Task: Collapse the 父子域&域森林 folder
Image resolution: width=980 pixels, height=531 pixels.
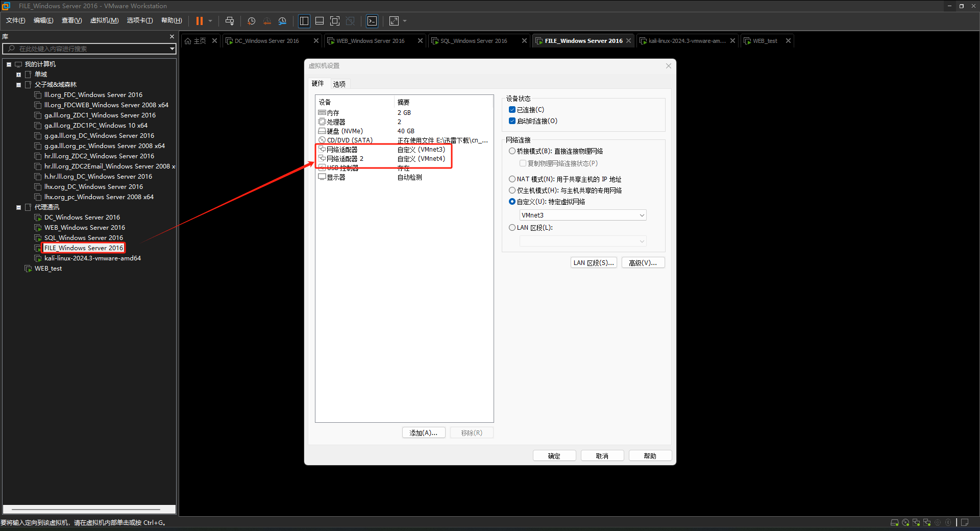Action: (18, 85)
